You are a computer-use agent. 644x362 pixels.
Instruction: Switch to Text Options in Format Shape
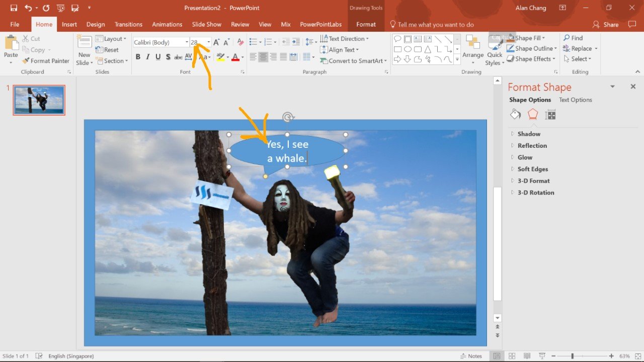click(x=576, y=100)
